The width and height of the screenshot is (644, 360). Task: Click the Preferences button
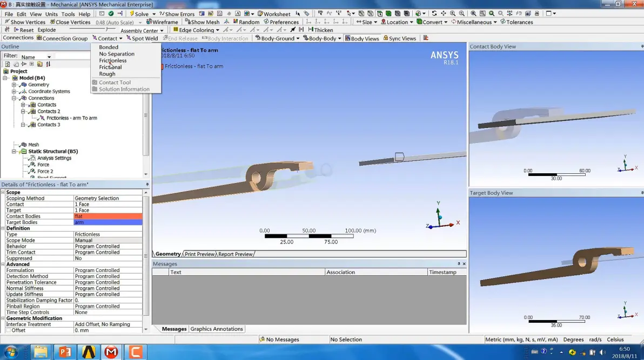pos(281,22)
